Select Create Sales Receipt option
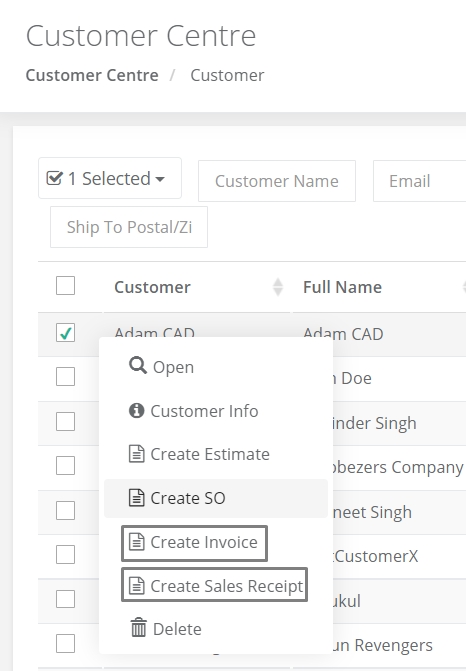Image resolution: width=466 pixels, height=671 pixels. coord(214,585)
